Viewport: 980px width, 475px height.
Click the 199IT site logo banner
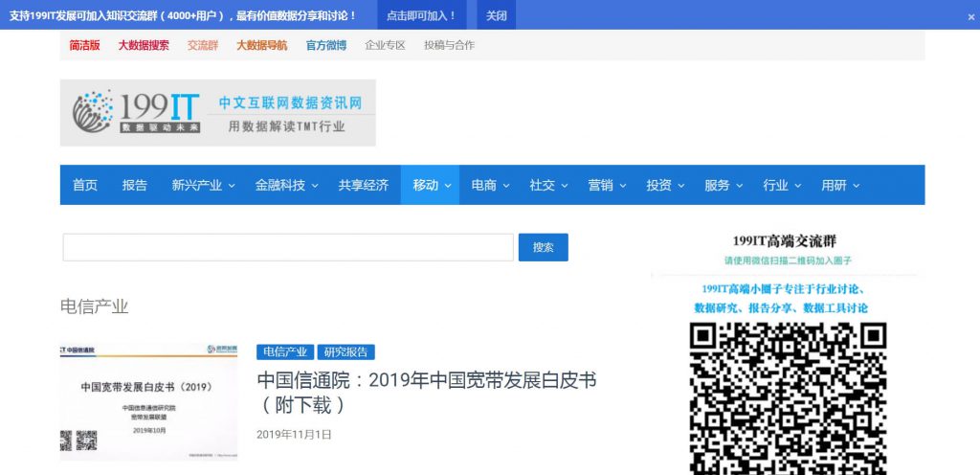pyautogui.click(x=217, y=112)
